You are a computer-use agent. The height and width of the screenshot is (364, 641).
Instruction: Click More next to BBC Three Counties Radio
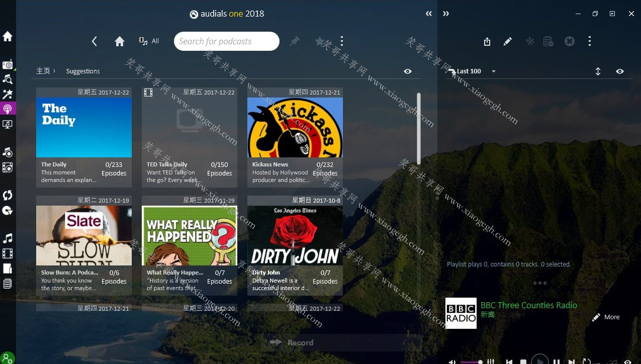point(606,317)
